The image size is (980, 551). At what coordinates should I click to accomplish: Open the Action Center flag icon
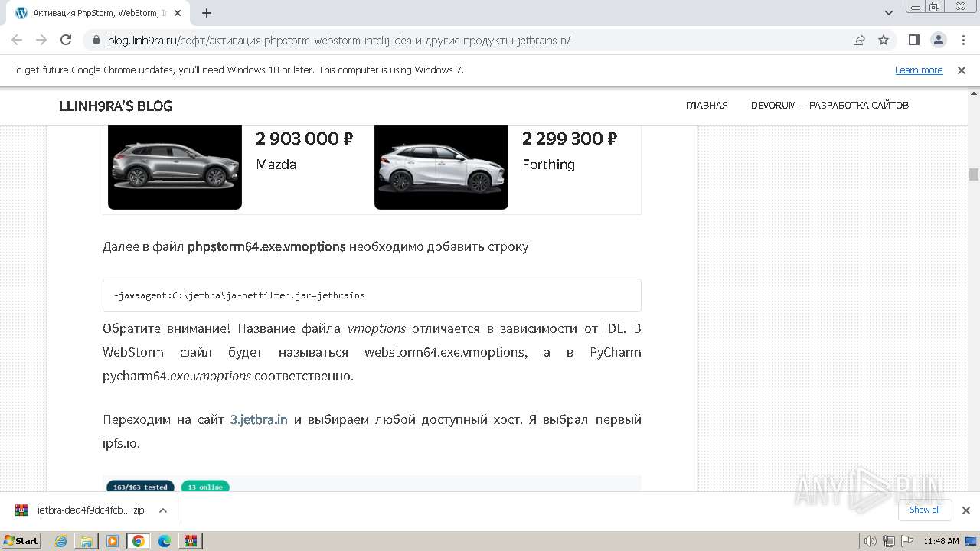906,541
